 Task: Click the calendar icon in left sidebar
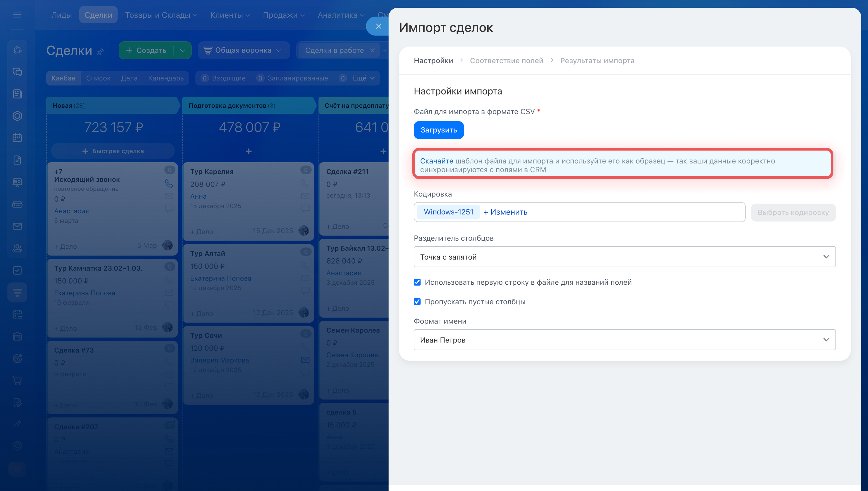(17, 138)
